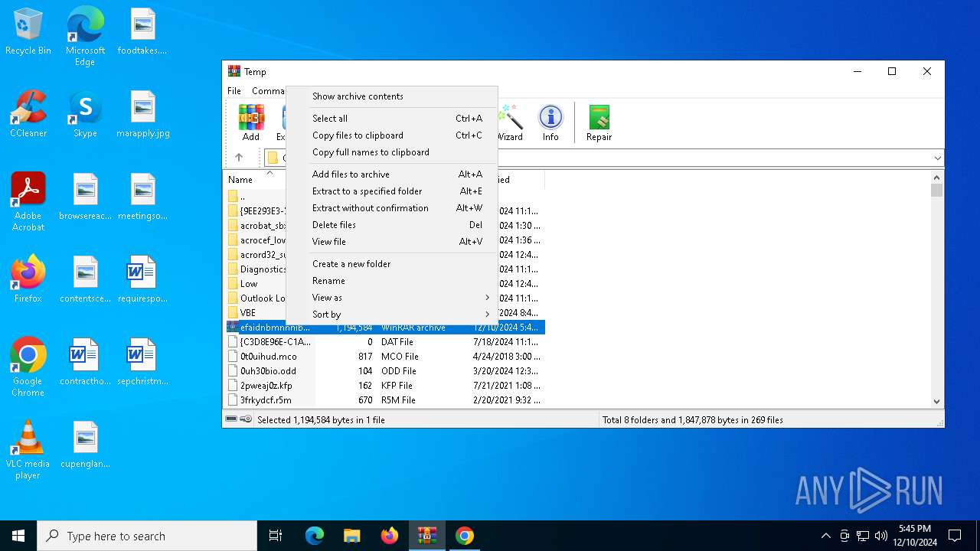The width and height of the screenshot is (980, 551).
Task: Open Google Chrome desktop shortcut
Action: [28, 367]
